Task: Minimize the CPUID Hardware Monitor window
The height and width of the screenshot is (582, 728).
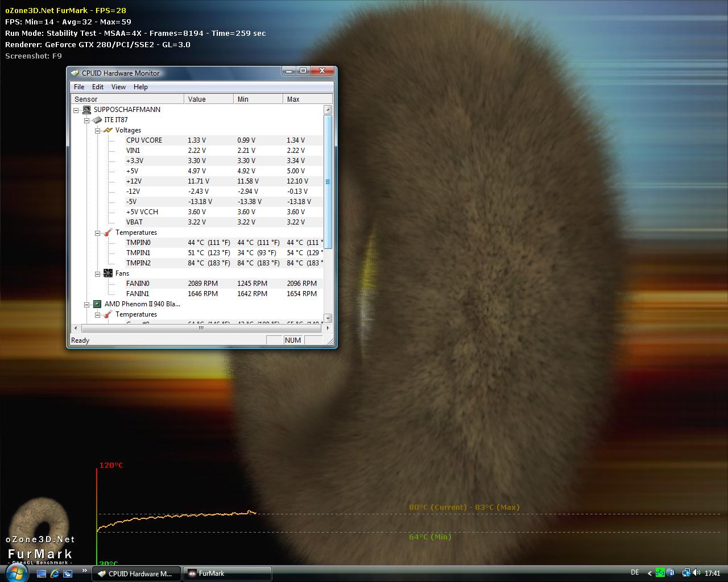Action: pos(289,71)
